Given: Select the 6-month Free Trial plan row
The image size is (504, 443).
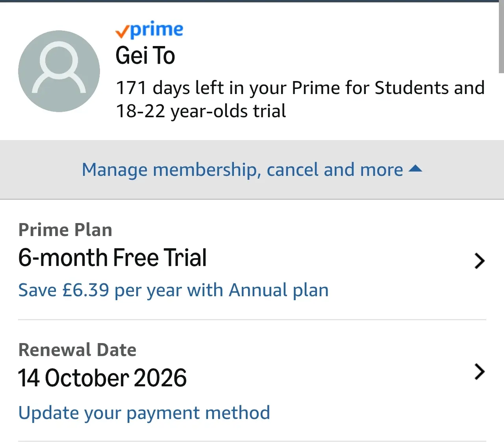Looking at the screenshot, I should (252, 259).
